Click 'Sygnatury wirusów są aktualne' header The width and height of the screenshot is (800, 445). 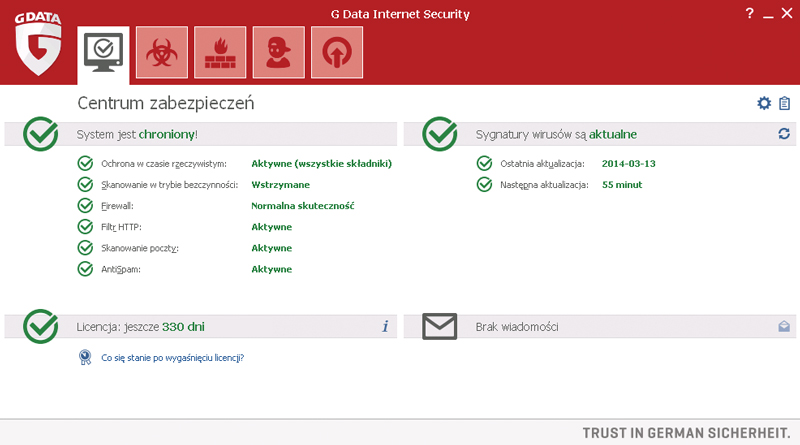556,135
